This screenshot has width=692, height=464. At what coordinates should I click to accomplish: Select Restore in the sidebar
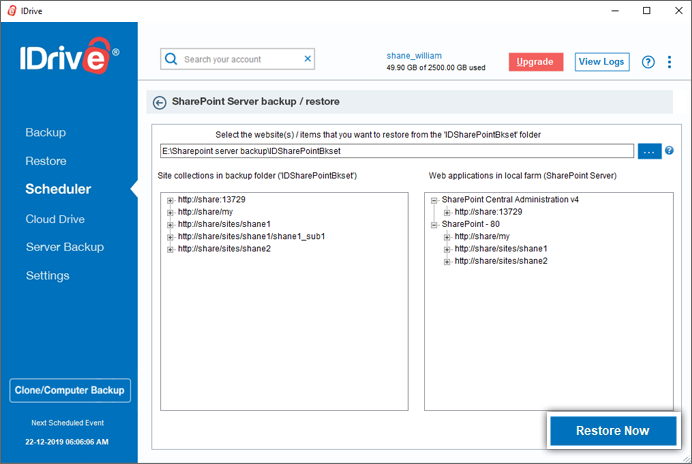(x=46, y=161)
